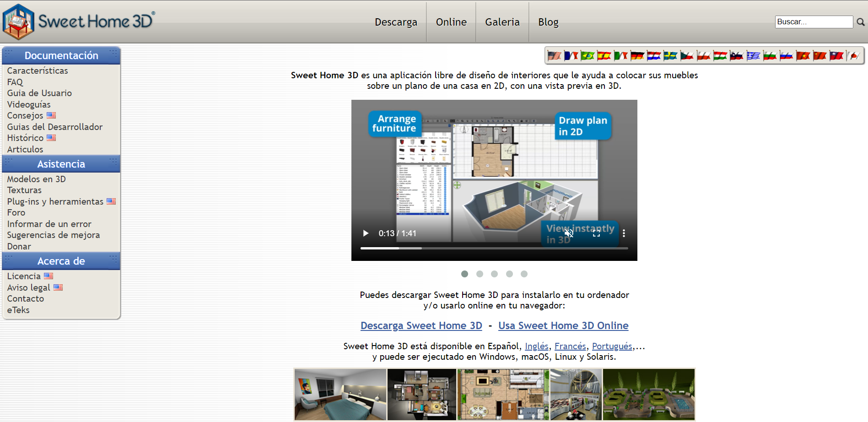This screenshot has width=868, height=422.
Task: Select the Czech flag language
Action: 687,56
